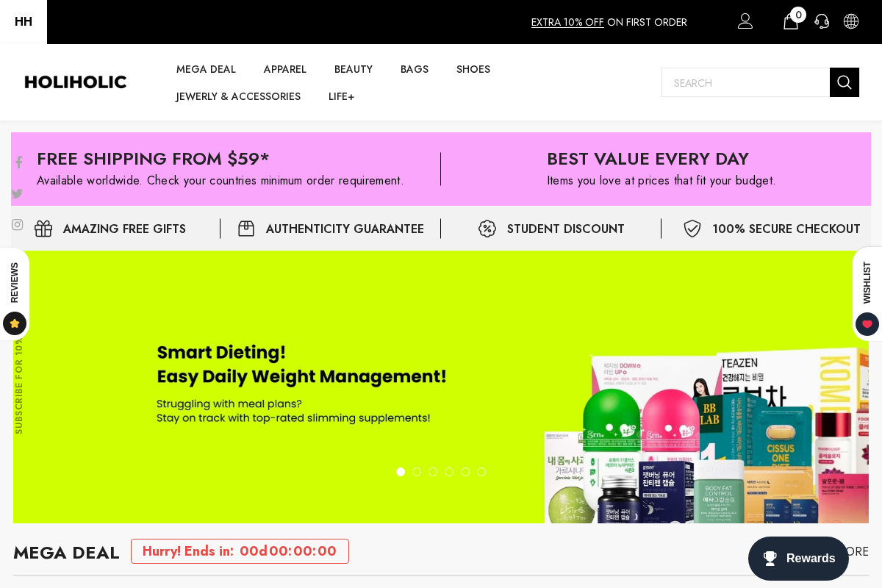Open the BEAUTY category menu
The image size is (882, 588).
pyautogui.click(x=354, y=69)
